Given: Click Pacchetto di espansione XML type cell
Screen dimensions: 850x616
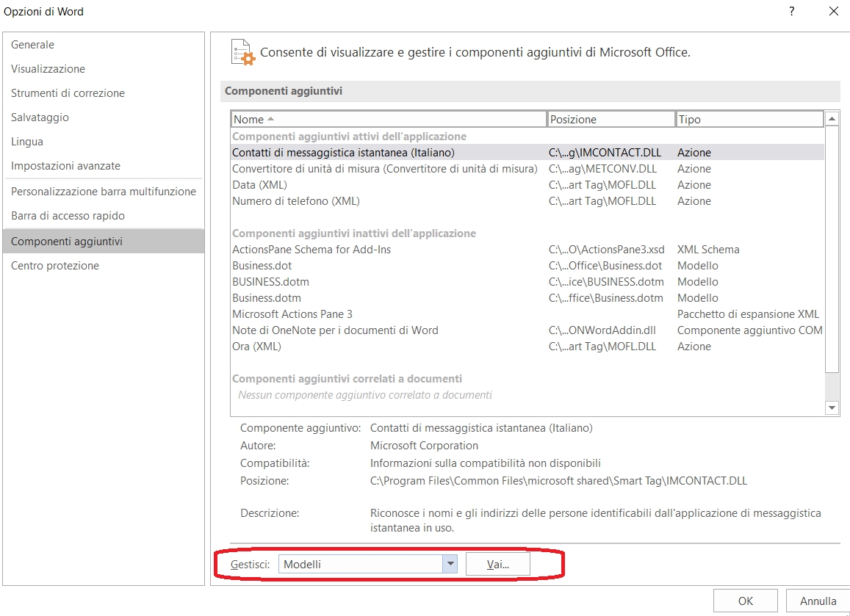Looking at the screenshot, I should point(748,314).
